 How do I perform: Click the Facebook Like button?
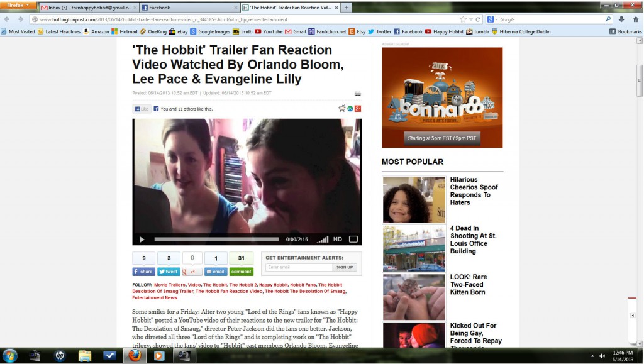coord(142,109)
